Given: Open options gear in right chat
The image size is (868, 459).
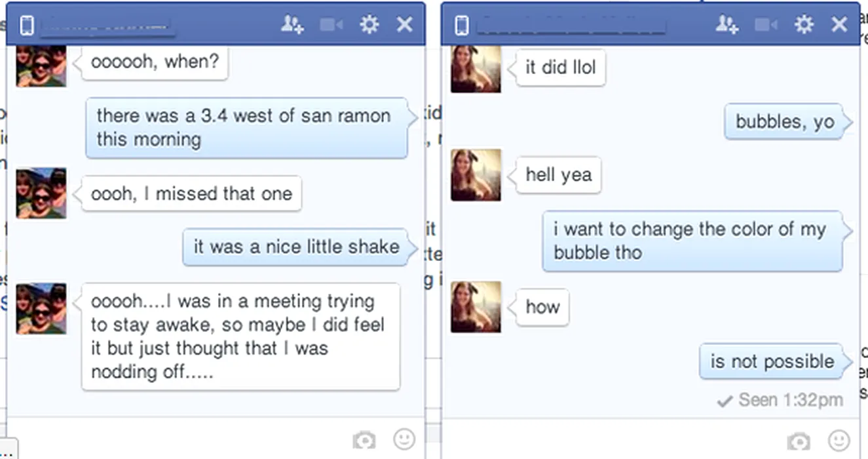Looking at the screenshot, I should coord(804,25).
